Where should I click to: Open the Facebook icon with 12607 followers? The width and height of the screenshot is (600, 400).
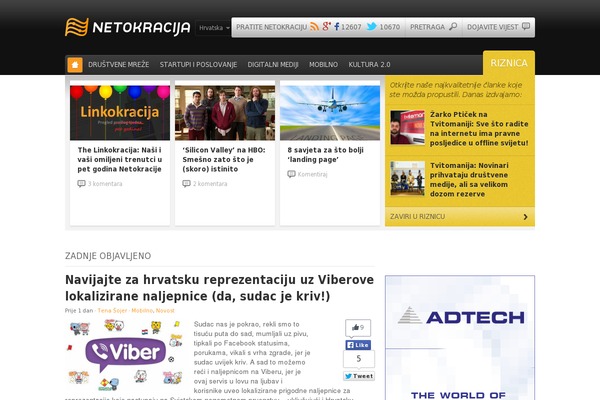337,27
